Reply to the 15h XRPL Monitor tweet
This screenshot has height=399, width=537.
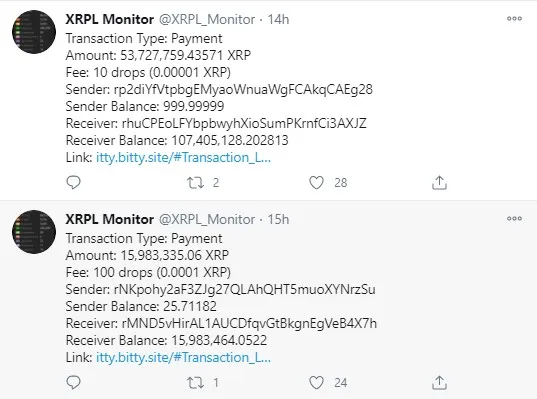73,383
